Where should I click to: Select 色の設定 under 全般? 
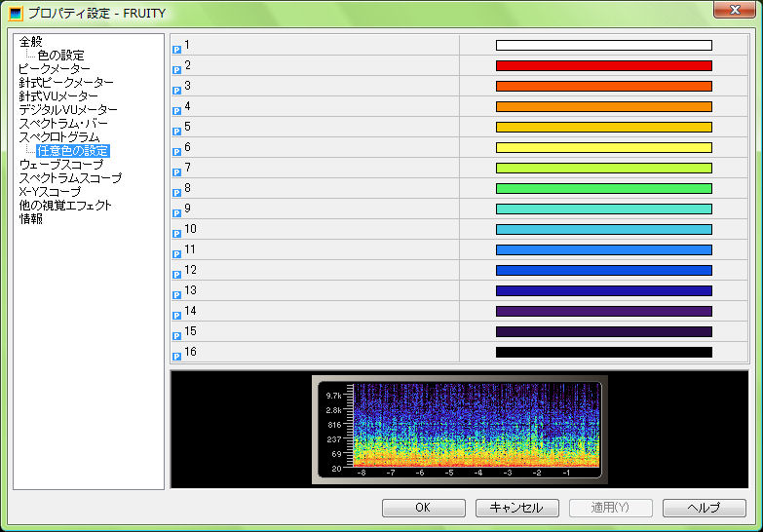pyautogui.click(x=60, y=55)
